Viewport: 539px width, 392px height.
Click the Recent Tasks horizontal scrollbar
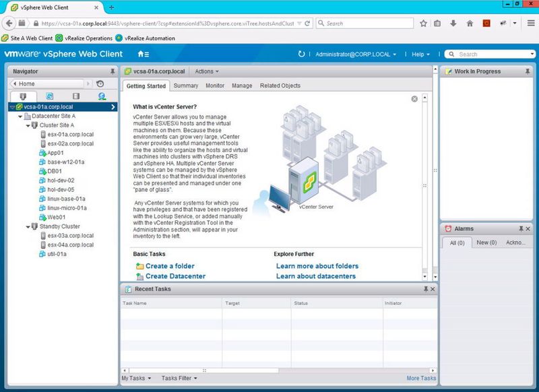pyautogui.click(x=203, y=370)
